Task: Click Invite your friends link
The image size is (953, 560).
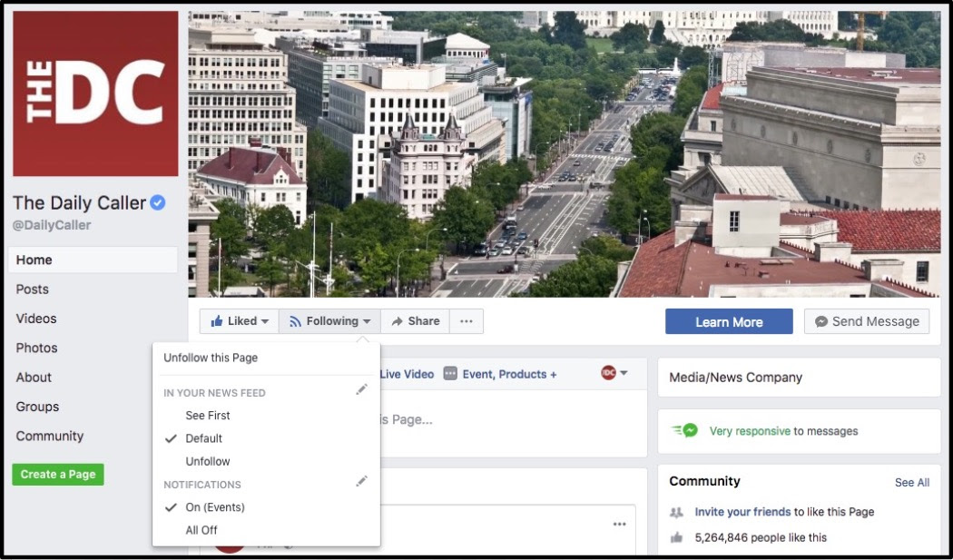Action: point(742,512)
